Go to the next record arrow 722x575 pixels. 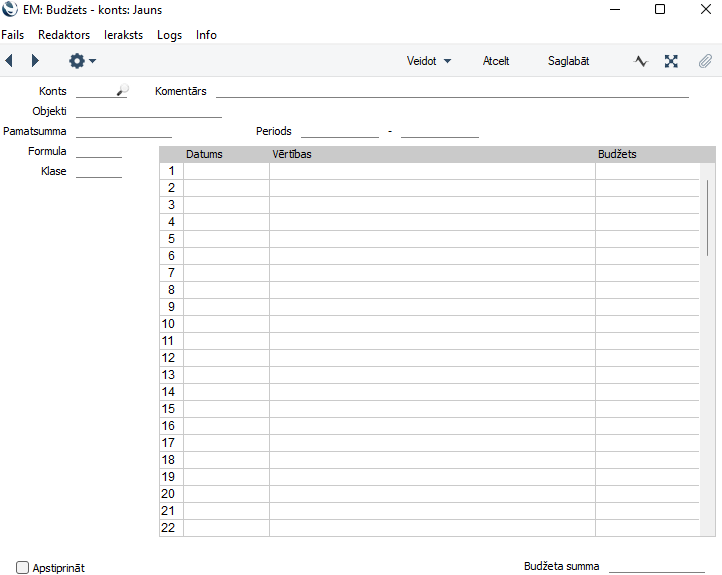click(x=36, y=61)
